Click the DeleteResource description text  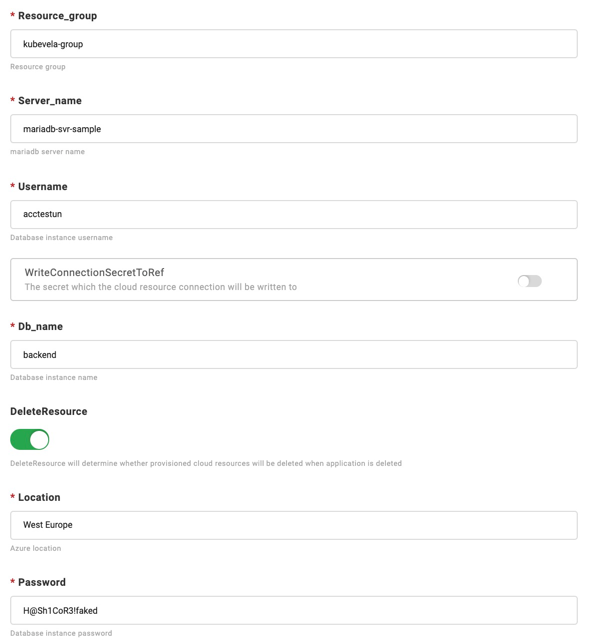206,463
